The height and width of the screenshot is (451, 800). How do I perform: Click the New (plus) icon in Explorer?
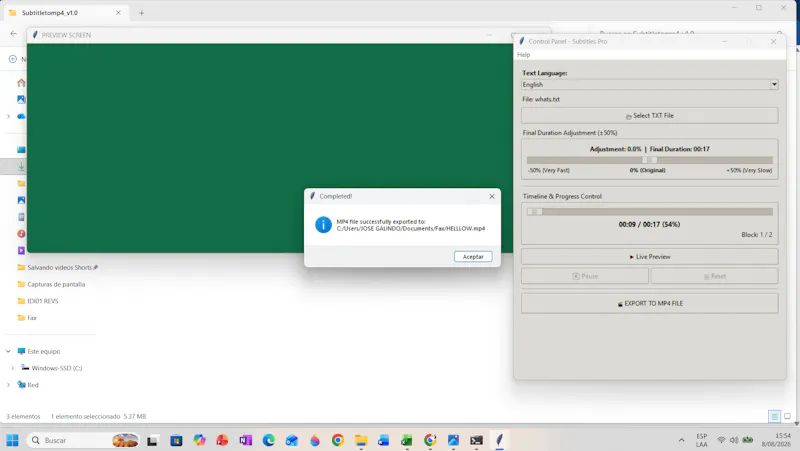13,59
